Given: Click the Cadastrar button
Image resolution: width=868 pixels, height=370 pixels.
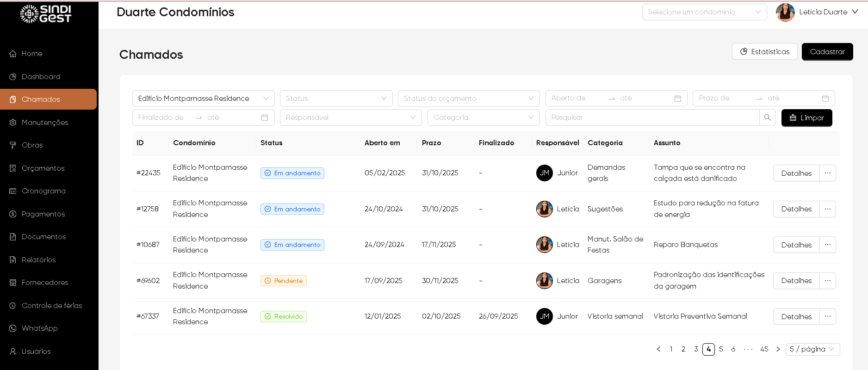Looking at the screenshot, I should [x=827, y=52].
